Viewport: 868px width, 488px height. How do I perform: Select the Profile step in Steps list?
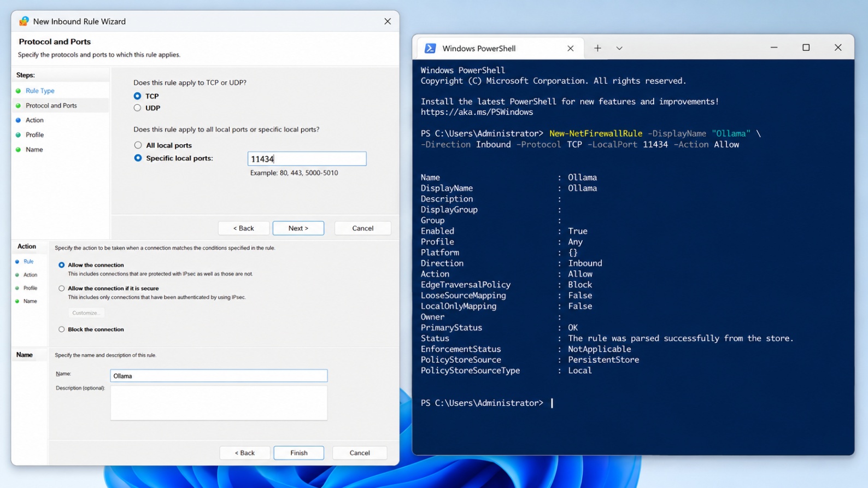34,135
